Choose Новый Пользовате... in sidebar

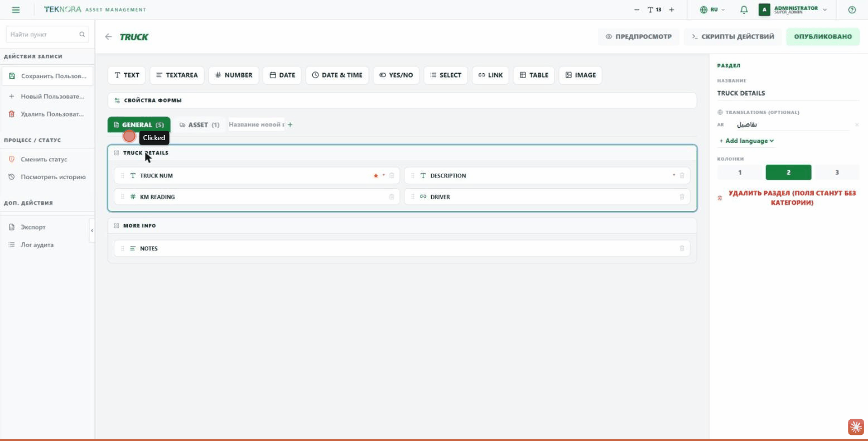(x=47, y=96)
